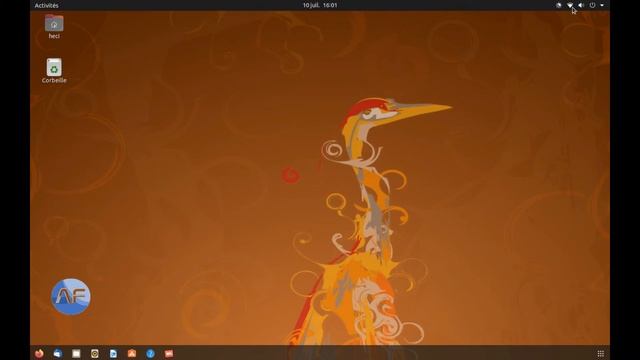Open the Activités overview

point(47,5)
